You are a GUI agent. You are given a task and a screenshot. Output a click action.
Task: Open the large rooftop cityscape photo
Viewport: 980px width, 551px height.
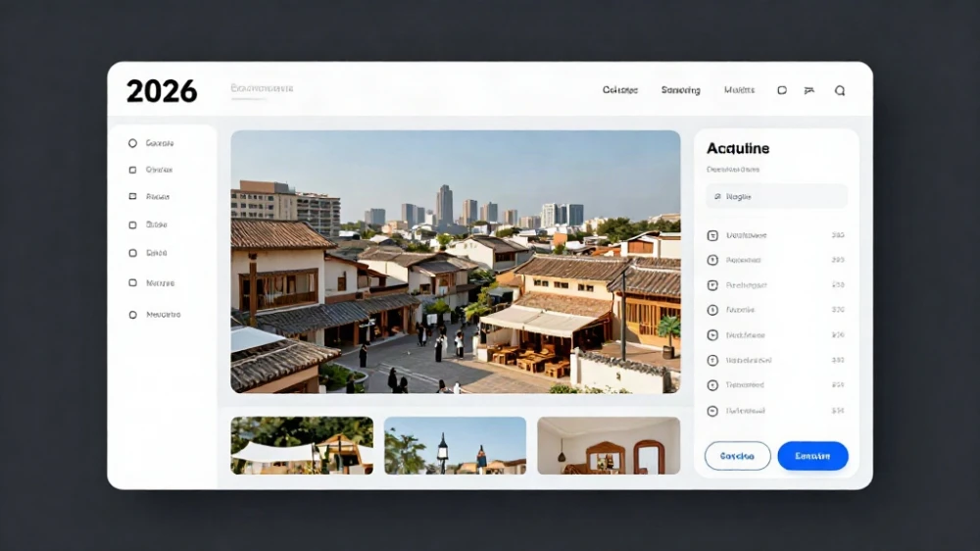(x=456, y=262)
